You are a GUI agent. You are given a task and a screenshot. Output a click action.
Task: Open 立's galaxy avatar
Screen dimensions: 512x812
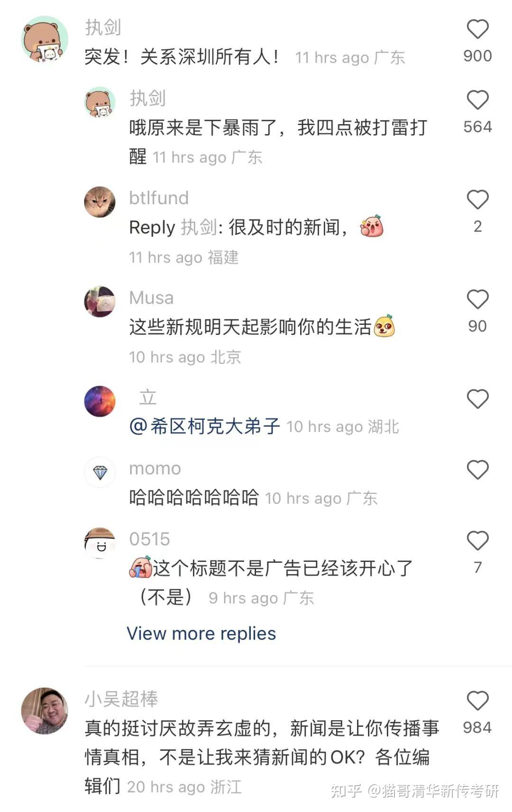pyautogui.click(x=100, y=401)
